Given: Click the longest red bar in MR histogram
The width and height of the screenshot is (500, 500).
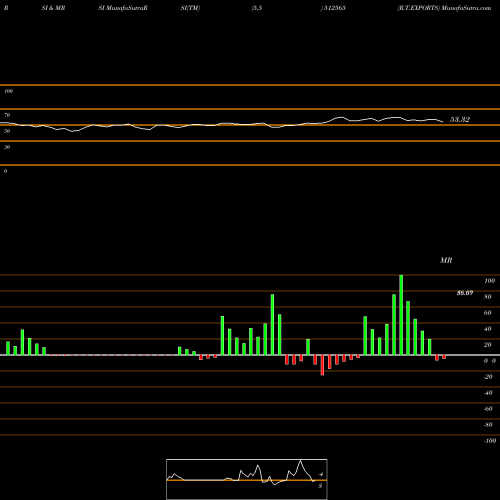Looking at the screenshot, I should (x=322, y=365).
